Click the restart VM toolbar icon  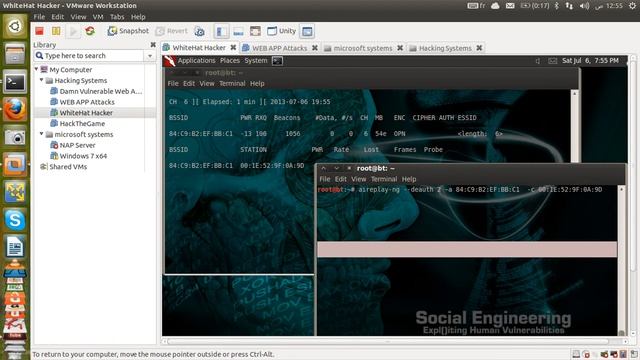(x=90, y=31)
